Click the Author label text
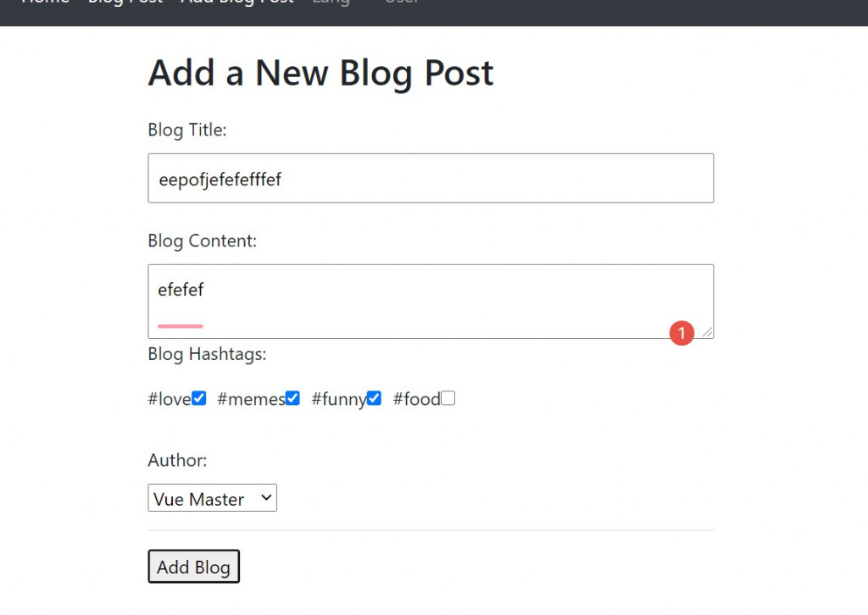 (177, 460)
